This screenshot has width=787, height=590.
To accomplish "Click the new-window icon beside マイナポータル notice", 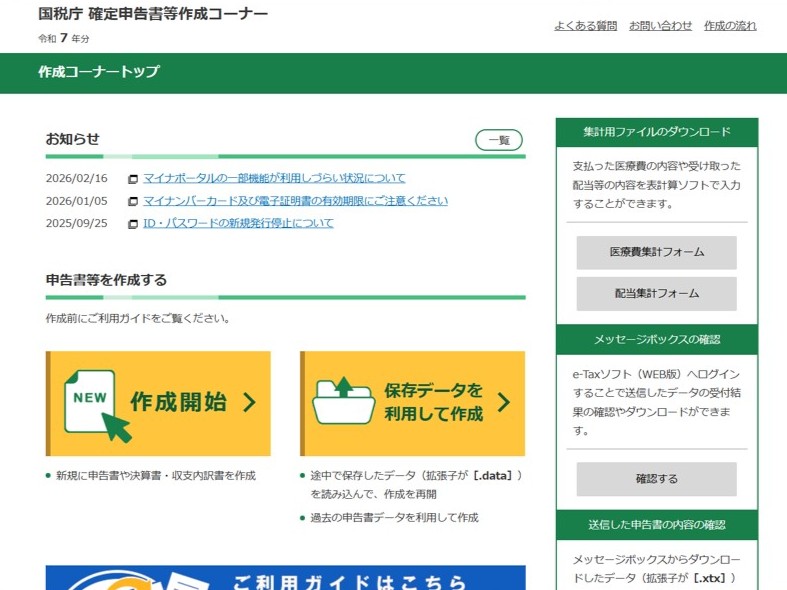I will click(133, 179).
